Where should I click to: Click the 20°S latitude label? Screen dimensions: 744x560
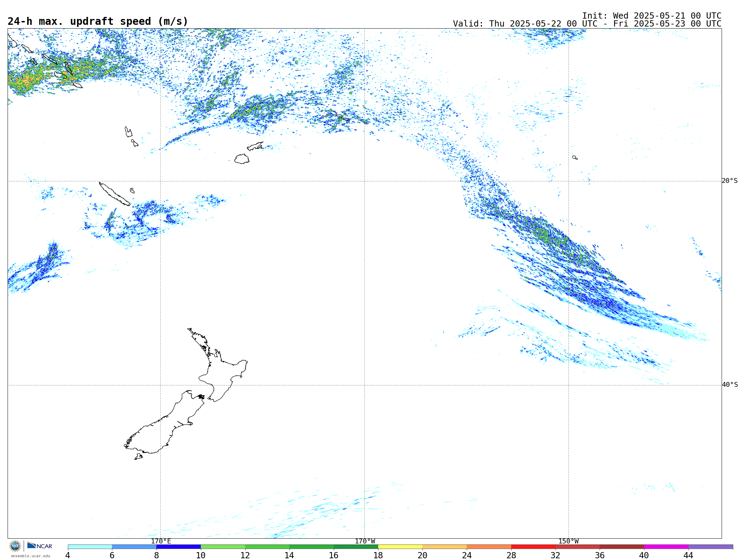(730, 181)
